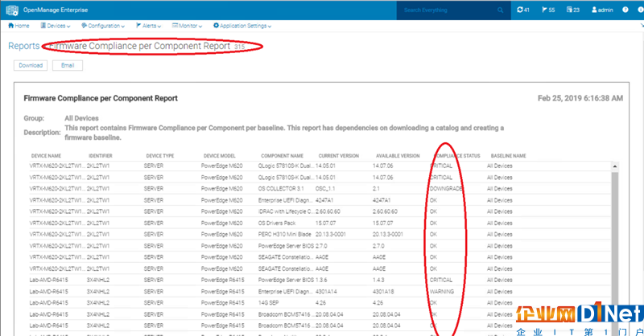Screen dimensions: 644x336
Task: Select the 14G SEP component cell
Action: tap(268, 303)
